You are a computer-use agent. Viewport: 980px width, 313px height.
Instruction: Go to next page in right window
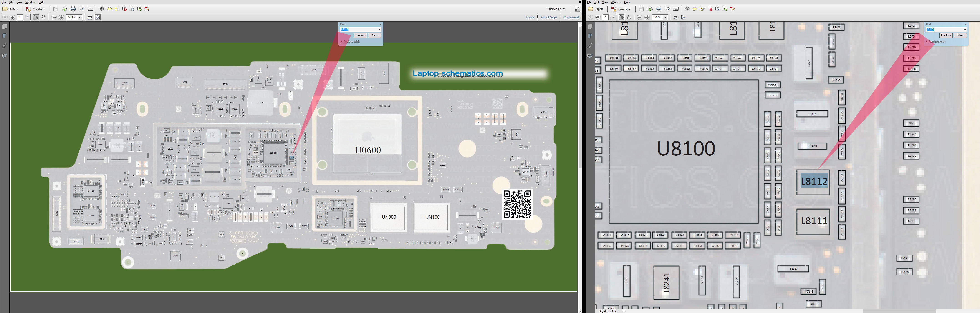[598, 17]
